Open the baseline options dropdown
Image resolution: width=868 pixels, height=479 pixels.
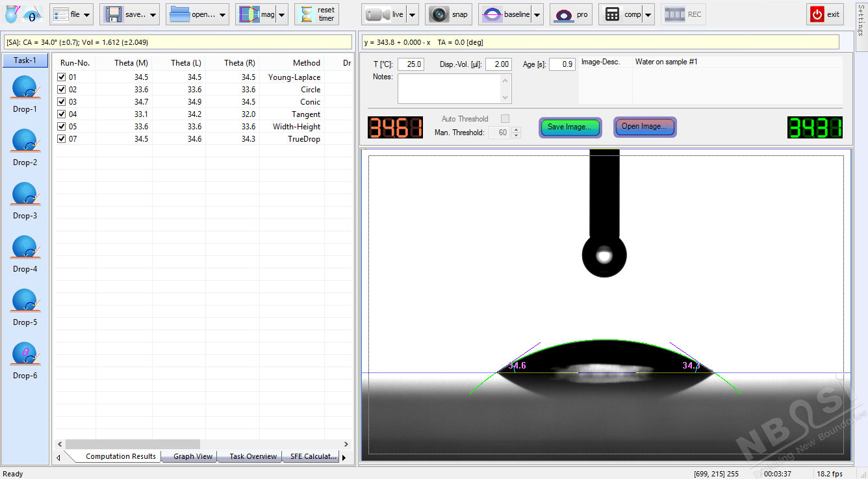pos(537,14)
